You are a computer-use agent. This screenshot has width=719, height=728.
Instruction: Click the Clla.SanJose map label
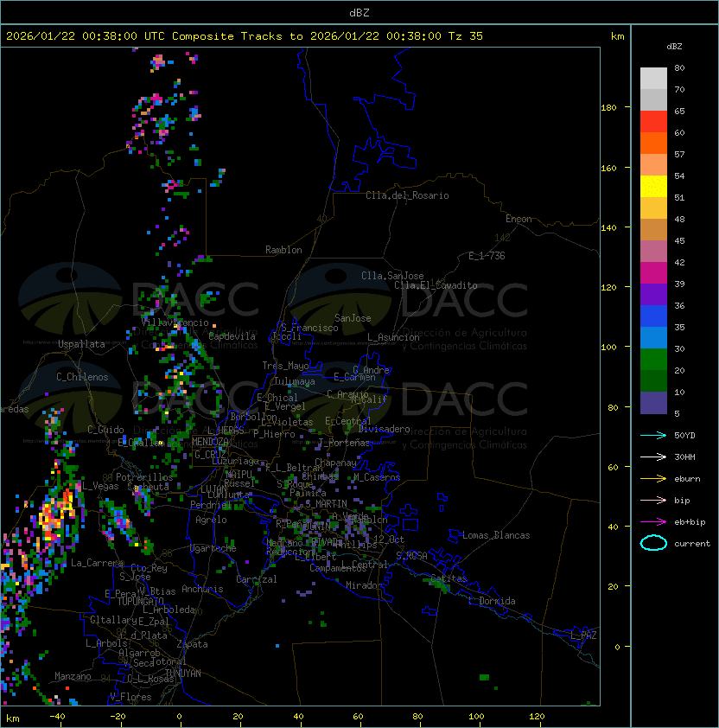[392, 276]
